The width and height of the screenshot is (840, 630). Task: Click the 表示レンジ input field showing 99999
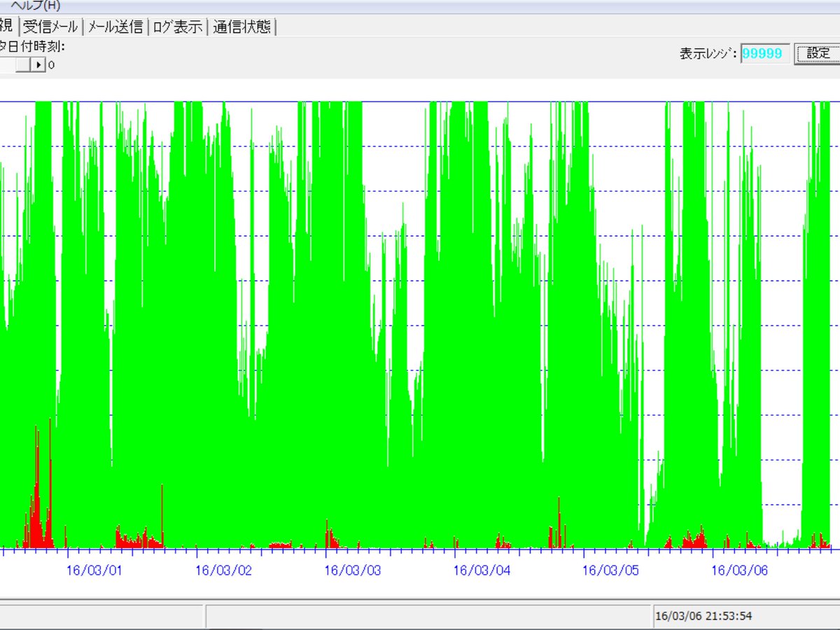[765, 53]
